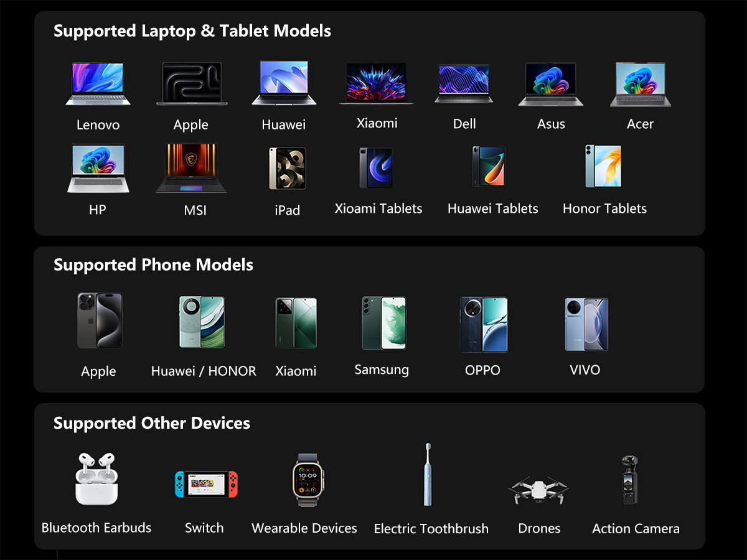Click the Lenovo laptop image
This screenshot has width=747, height=560.
point(98,83)
